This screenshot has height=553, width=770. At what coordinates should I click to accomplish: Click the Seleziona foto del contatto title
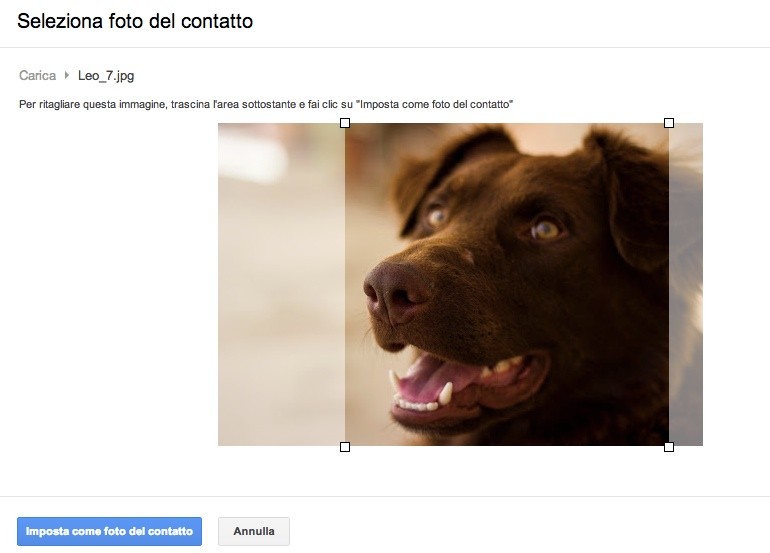coord(135,21)
